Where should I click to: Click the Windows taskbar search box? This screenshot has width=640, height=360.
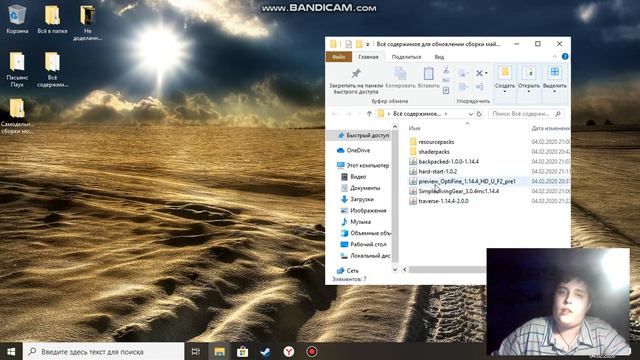tap(104, 351)
